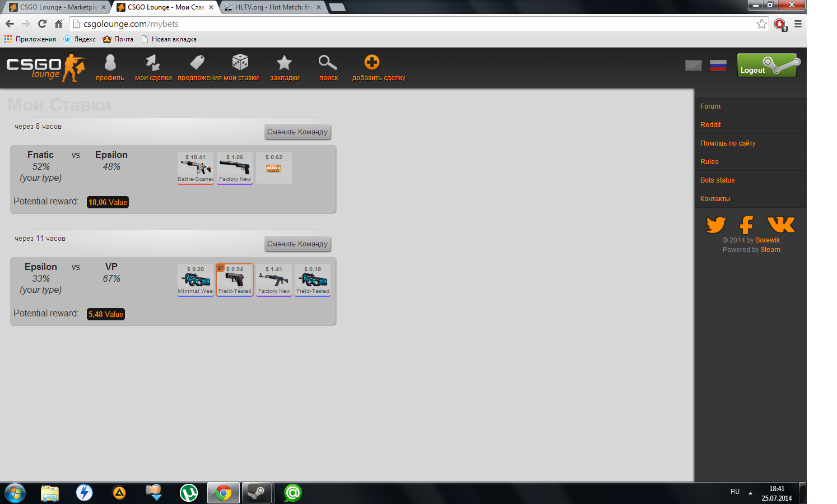The width and height of the screenshot is (837, 504).
Task: Open Яндекс bookmark
Action: 80,39
